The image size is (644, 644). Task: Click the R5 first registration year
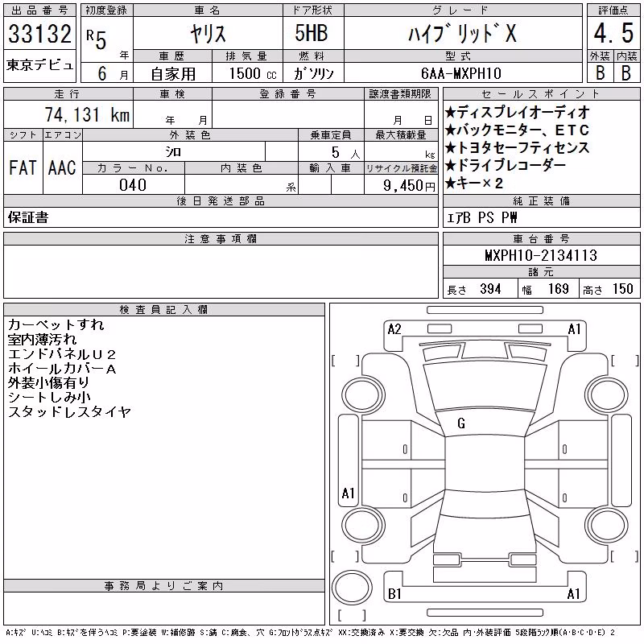coord(97,39)
